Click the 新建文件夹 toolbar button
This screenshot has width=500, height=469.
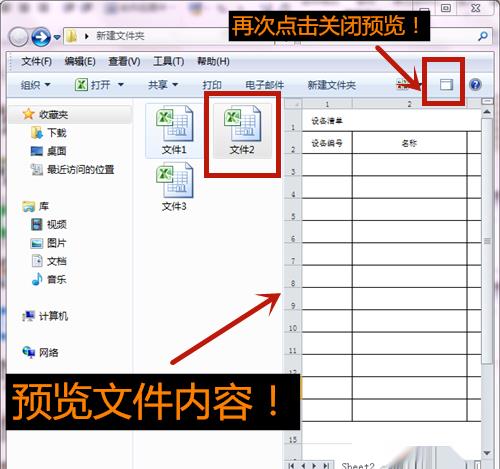coord(332,85)
